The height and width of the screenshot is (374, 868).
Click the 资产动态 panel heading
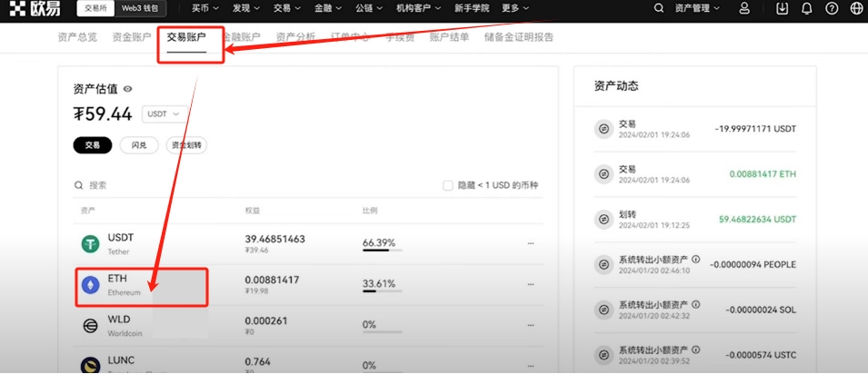point(616,86)
